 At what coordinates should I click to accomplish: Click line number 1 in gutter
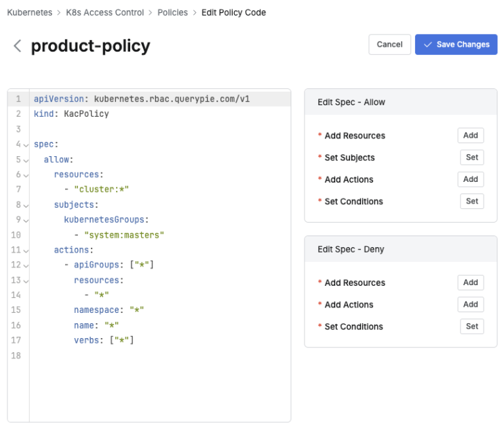(x=18, y=98)
